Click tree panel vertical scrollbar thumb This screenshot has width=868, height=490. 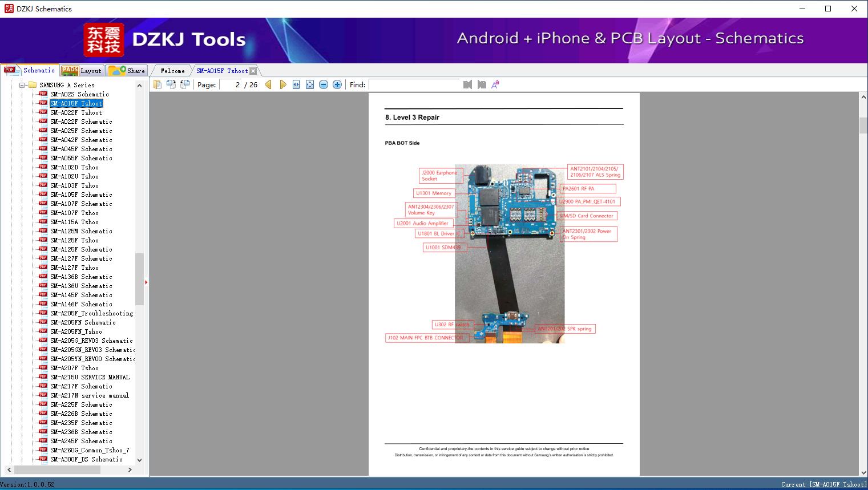(139, 279)
